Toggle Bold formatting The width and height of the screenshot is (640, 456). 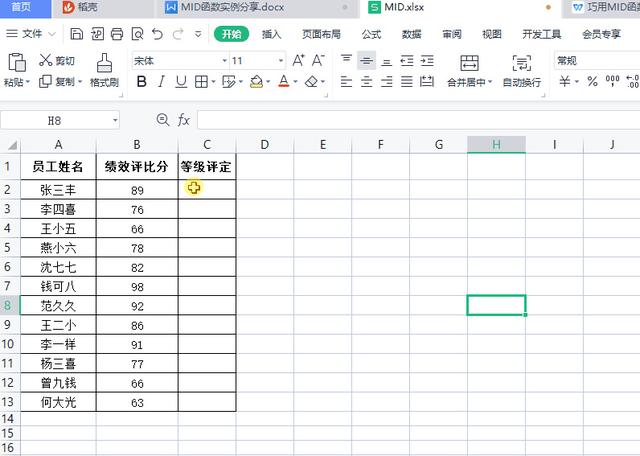coord(142,82)
